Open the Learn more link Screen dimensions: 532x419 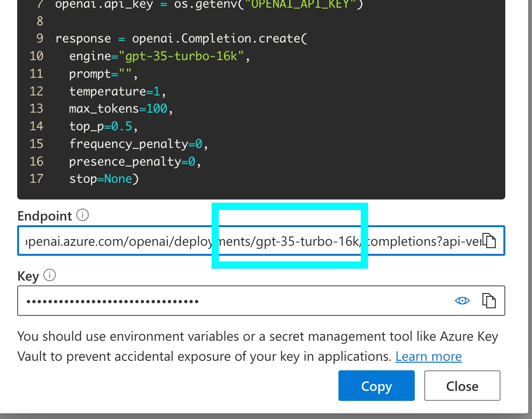[x=429, y=356]
